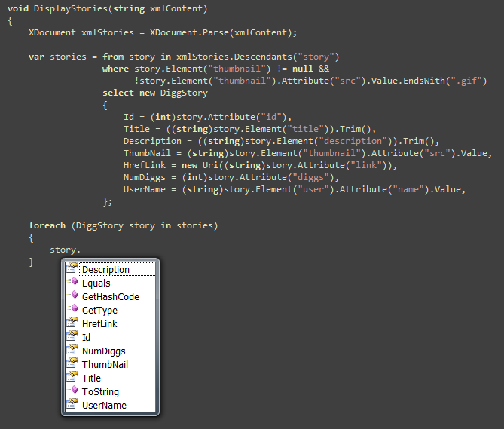Pick GetHashCode in autocomplete popup

[111, 297]
